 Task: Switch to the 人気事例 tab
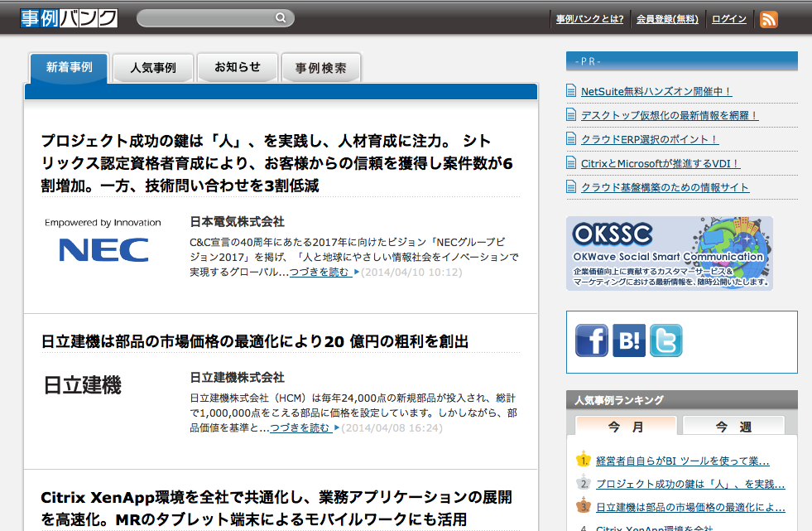click(153, 68)
